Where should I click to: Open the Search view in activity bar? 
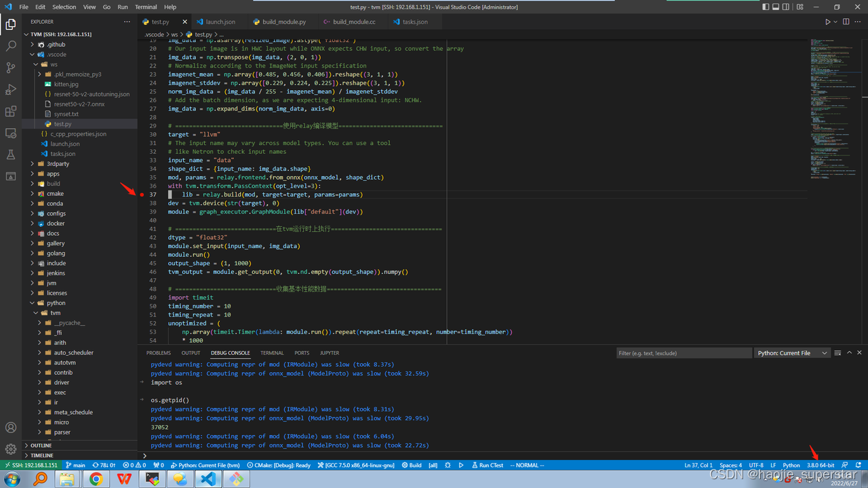tap(11, 46)
